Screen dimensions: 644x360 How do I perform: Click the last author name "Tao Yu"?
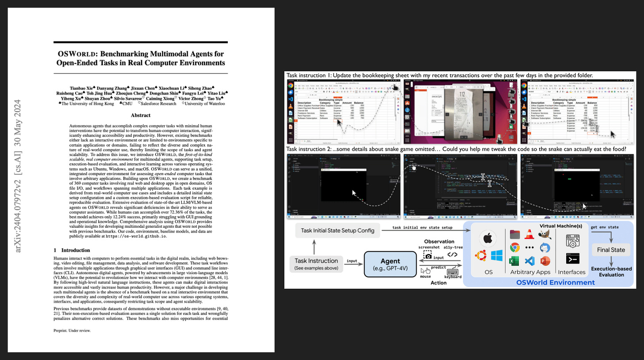(x=215, y=98)
